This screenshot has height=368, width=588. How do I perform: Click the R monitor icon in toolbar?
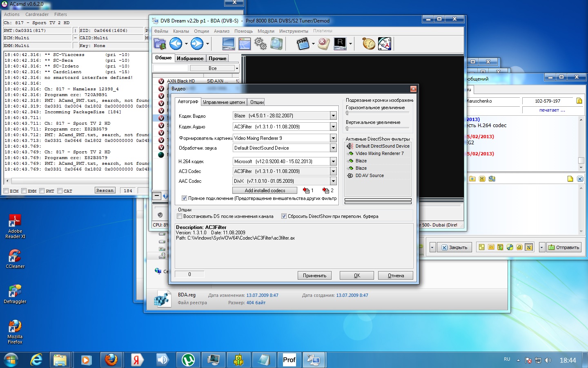point(340,43)
